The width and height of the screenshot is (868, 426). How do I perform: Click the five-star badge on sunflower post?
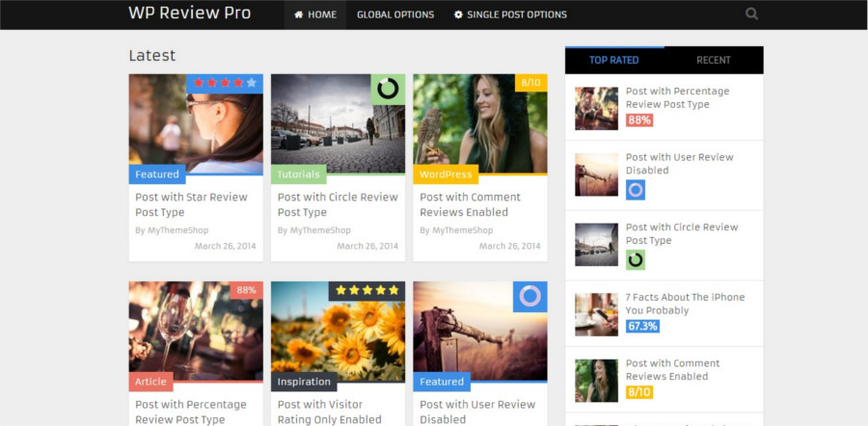click(366, 291)
